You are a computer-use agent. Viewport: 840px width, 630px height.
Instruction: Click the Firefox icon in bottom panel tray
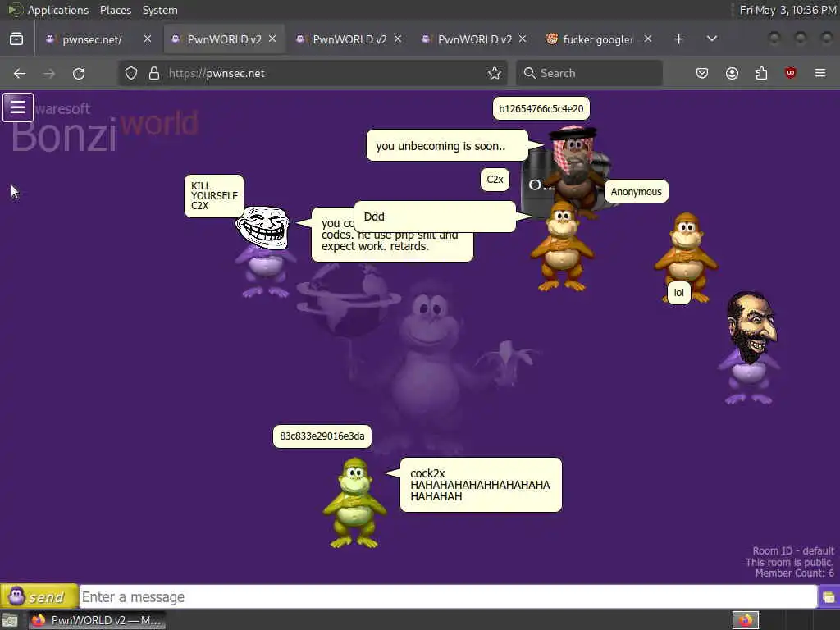[x=746, y=620]
